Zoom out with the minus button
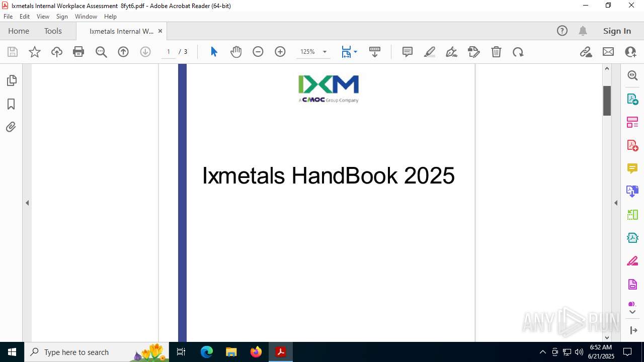This screenshot has height=362, width=644. (x=258, y=52)
